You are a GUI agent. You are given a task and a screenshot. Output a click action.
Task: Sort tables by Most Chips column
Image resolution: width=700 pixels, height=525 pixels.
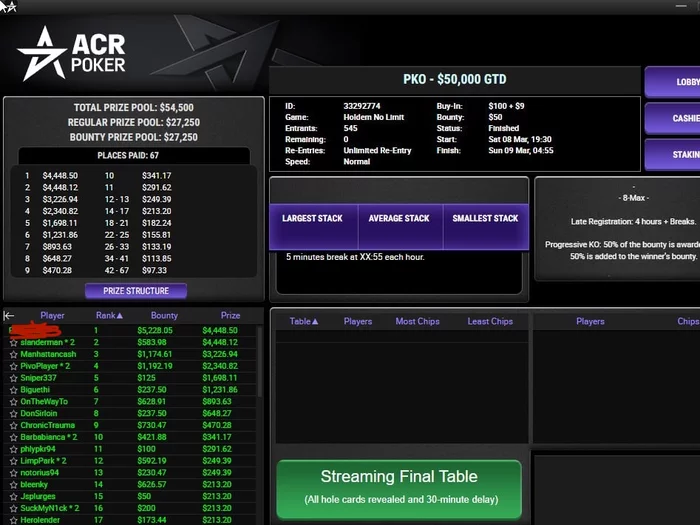coord(417,321)
